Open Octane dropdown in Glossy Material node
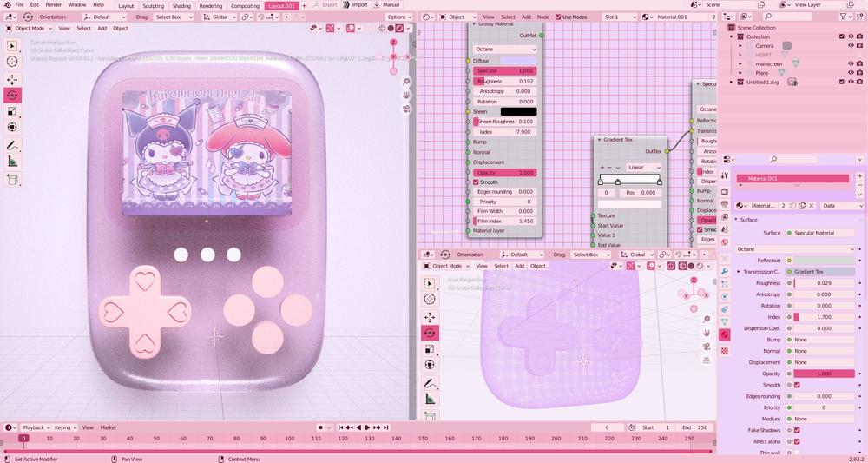The height and width of the screenshot is (463, 868). [x=504, y=50]
